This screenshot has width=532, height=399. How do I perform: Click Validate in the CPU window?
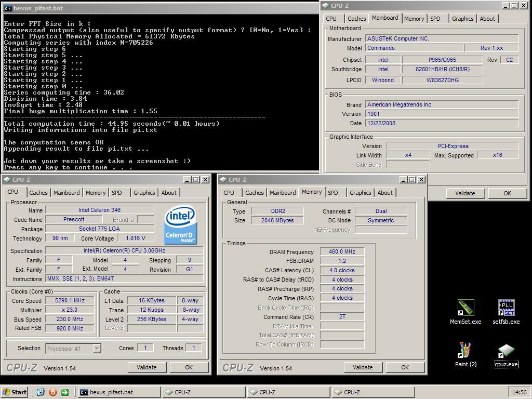tap(147, 367)
